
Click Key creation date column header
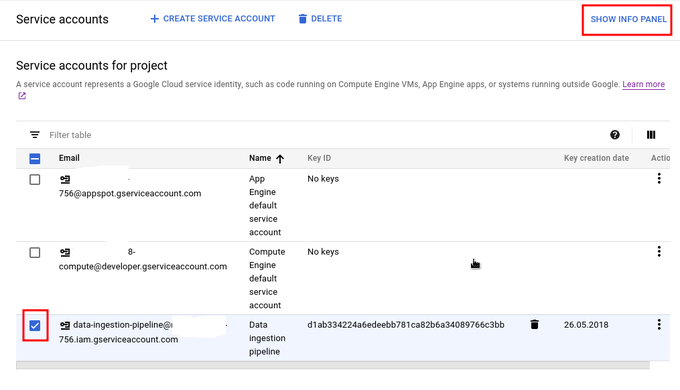pos(596,158)
